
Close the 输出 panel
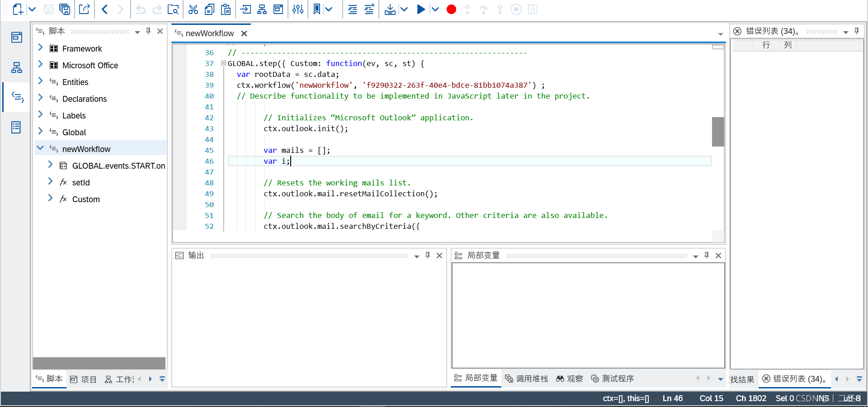point(439,256)
